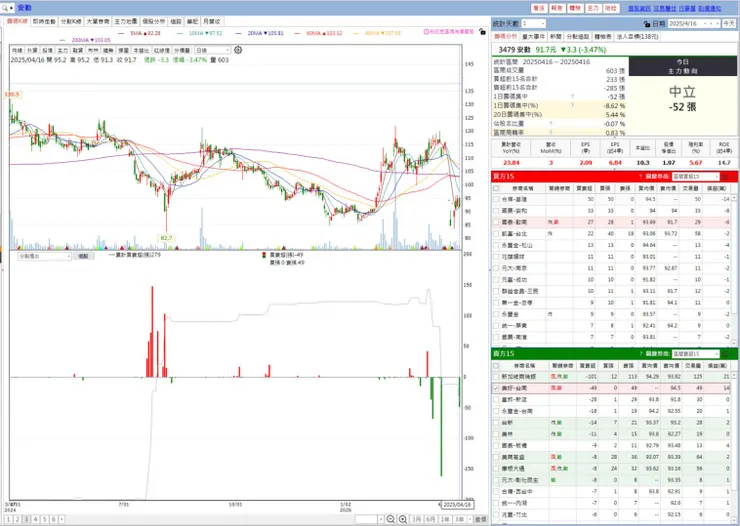
Task: Toggle the 融資 indicator button
Action: 78,50
